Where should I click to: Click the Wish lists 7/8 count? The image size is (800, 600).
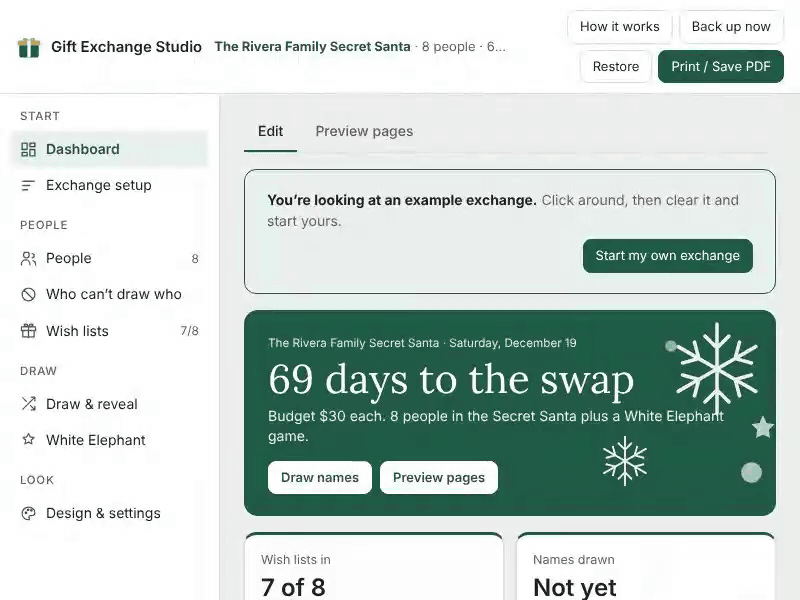tap(189, 331)
